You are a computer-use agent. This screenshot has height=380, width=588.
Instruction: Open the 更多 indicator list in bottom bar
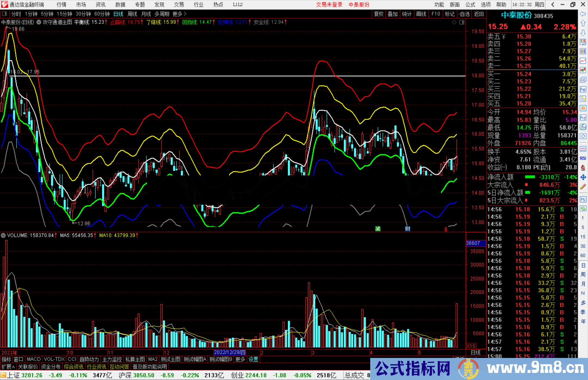coord(240,359)
